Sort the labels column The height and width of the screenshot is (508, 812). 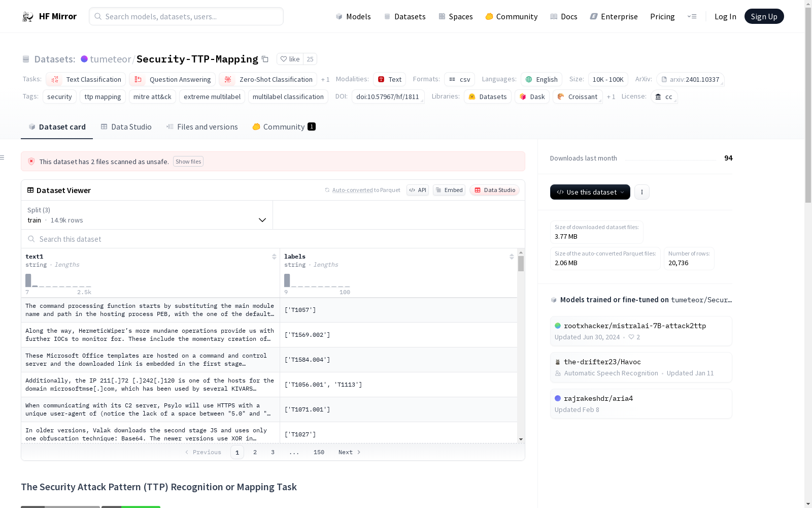(512, 257)
